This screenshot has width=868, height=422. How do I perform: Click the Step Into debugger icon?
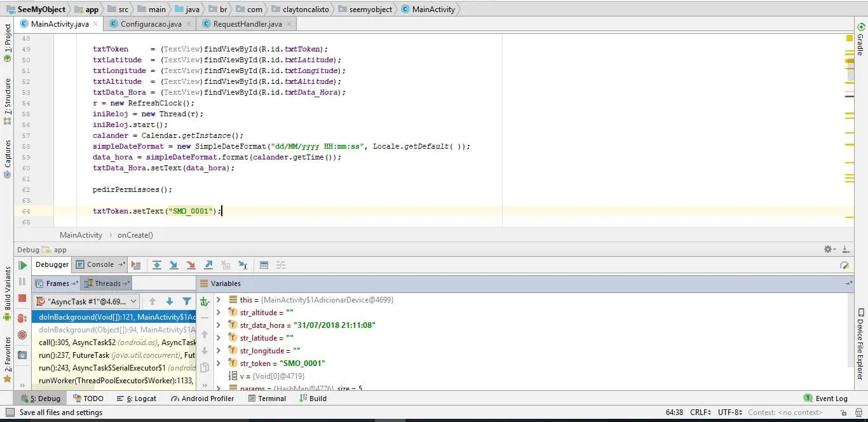(x=173, y=265)
